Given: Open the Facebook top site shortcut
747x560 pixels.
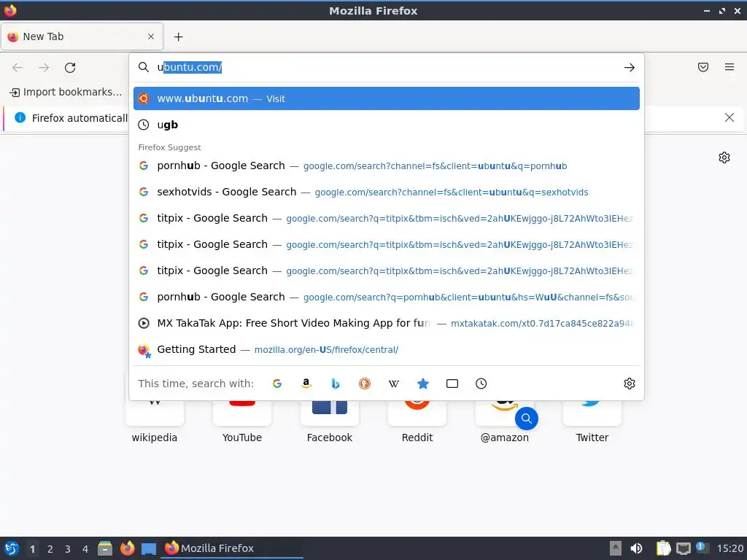Looking at the screenshot, I should click(330, 421).
